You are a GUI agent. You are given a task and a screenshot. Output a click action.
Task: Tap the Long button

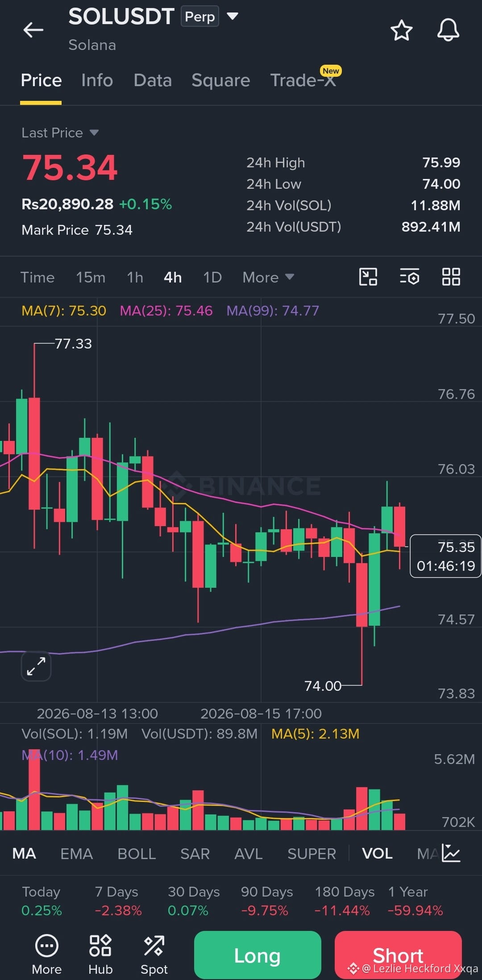click(258, 955)
